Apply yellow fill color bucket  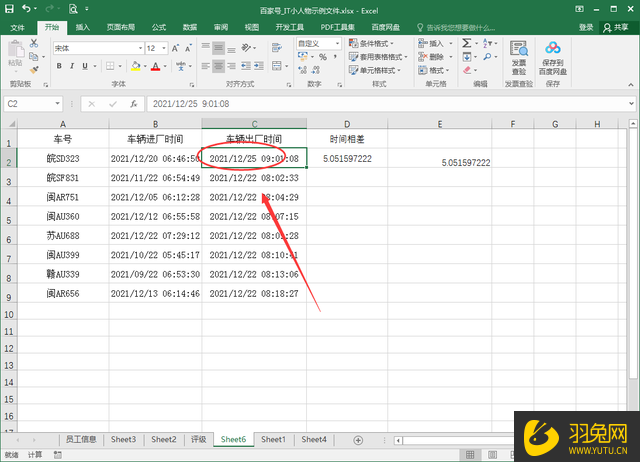(x=136, y=66)
